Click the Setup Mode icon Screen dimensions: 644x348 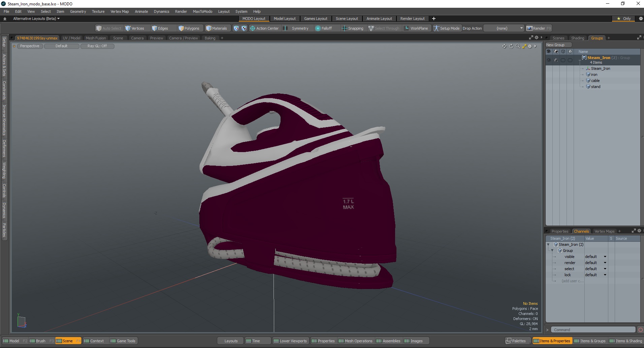pyautogui.click(x=436, y=28)
